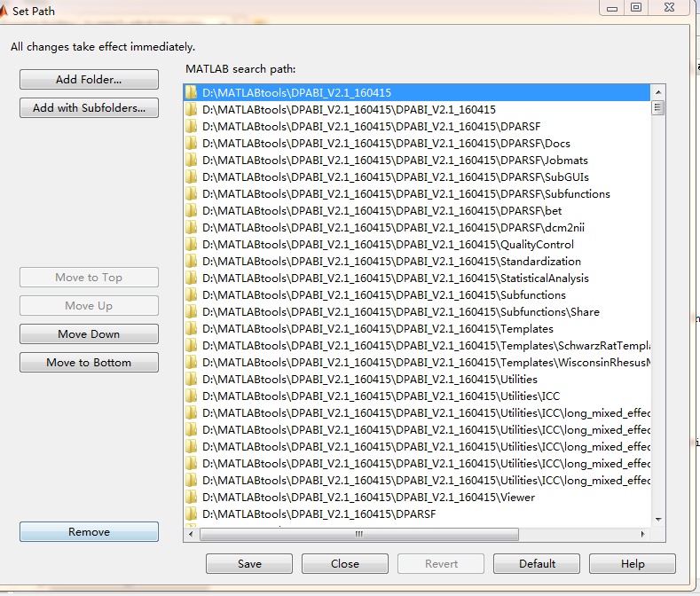Select the path ending in DPARSF\Docs
The image size is (700, 596).
pos(417,144)
